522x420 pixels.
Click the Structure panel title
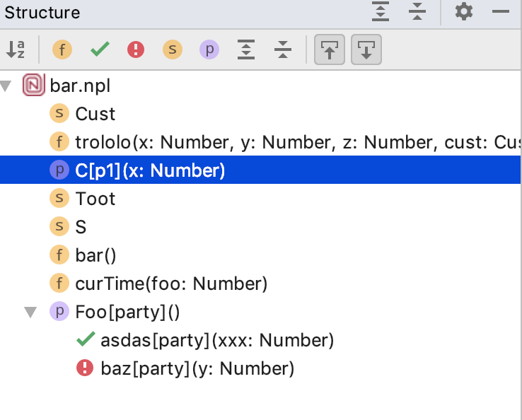[42, 13]
